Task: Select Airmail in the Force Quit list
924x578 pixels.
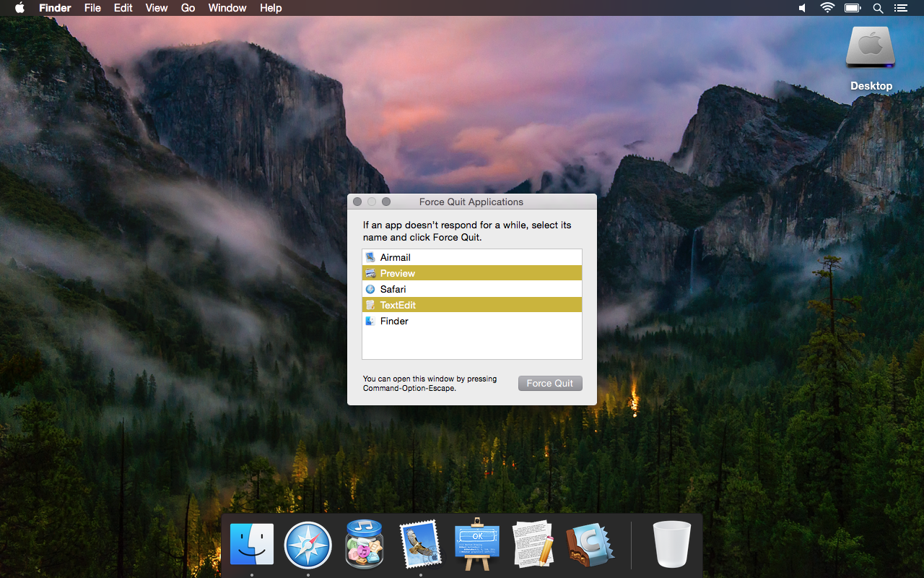Action: [471, 257]
